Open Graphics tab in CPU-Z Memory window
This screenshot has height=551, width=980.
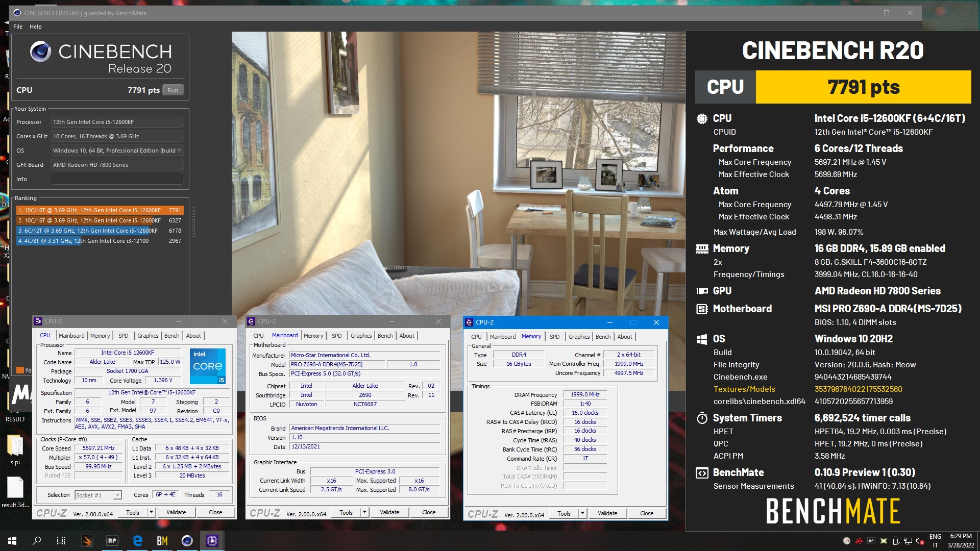point(579,337)
